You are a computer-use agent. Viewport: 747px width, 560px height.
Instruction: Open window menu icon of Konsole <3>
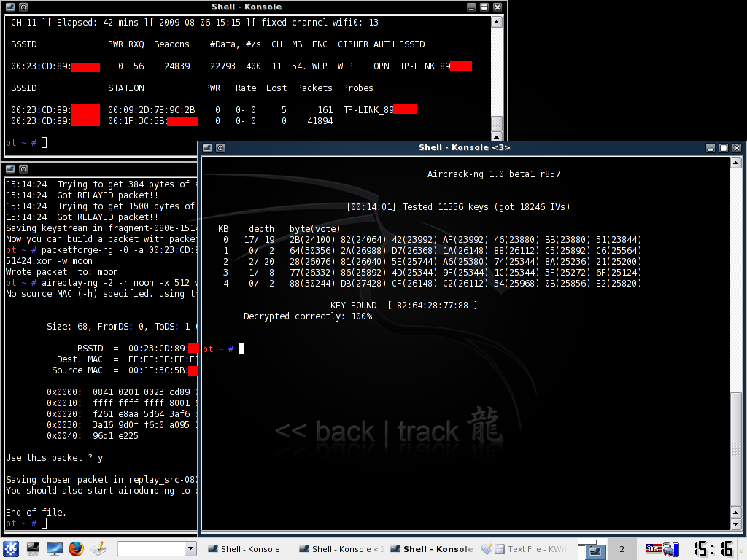(x=207, y=147)
